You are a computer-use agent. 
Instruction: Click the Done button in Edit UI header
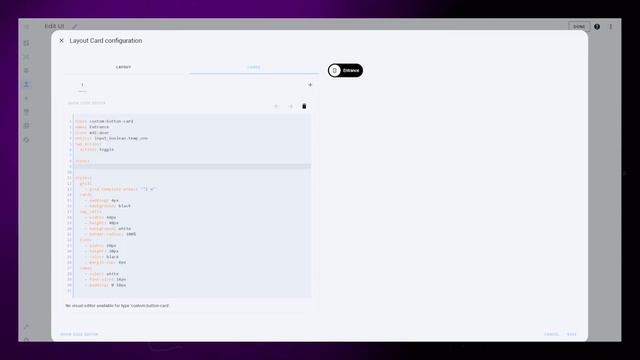point(579,27)
